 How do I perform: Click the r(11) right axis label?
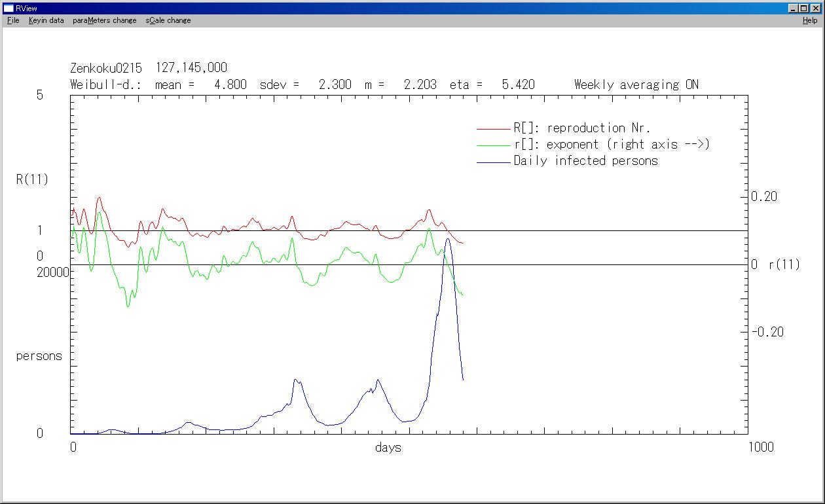click(x=784, y=264)
